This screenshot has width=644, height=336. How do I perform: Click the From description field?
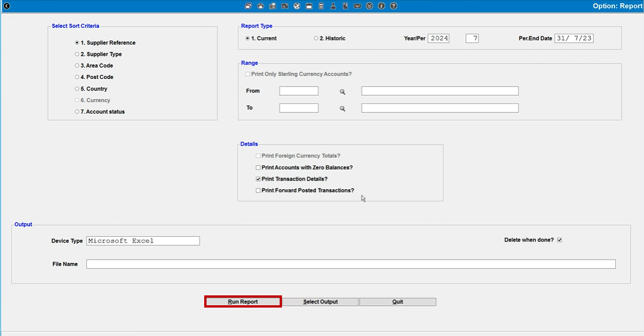click(x=440, y=91)
